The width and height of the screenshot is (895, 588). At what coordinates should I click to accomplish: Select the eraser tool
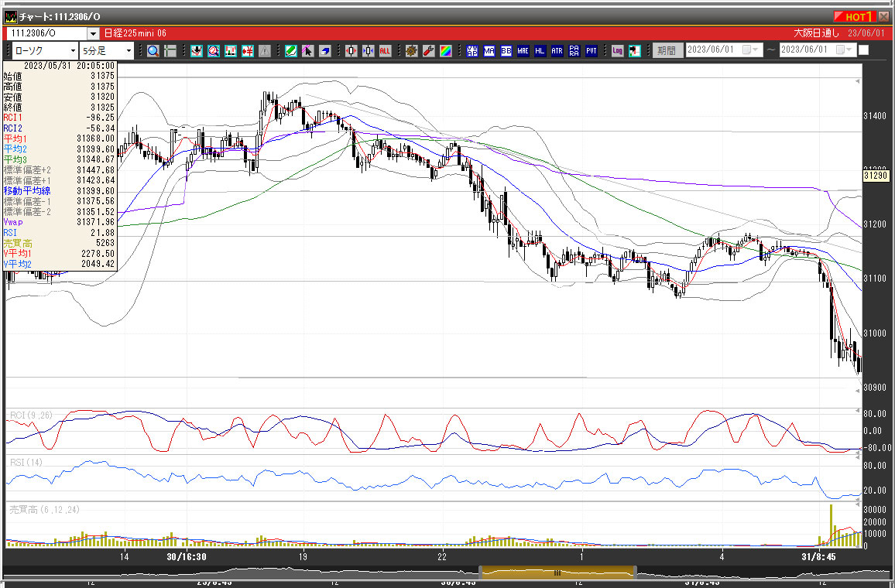324,51
